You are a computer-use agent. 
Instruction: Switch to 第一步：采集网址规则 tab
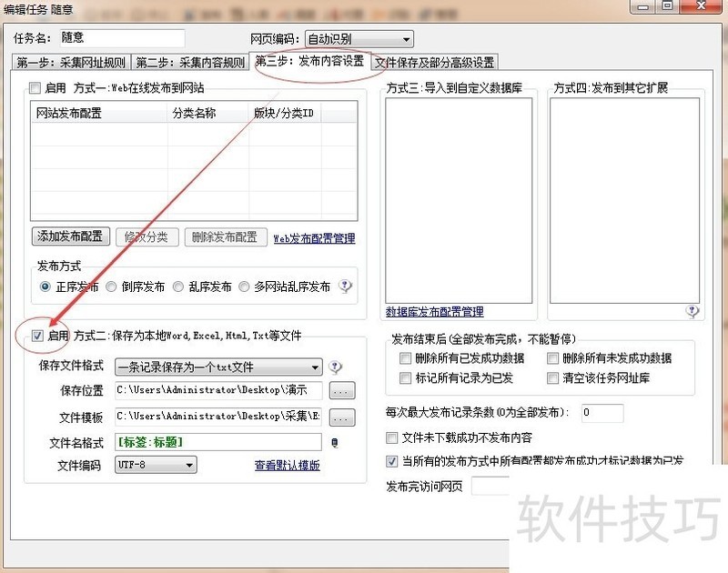pyautogui.click(x=71, y=63)
